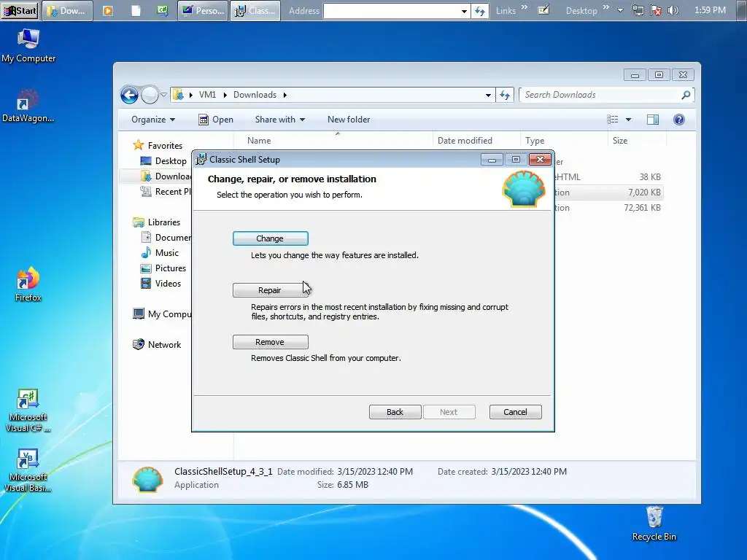This screenshot has width=747, height=560.
Task: Open Pictures library in navigation pane
Action: tap(163, 268)
